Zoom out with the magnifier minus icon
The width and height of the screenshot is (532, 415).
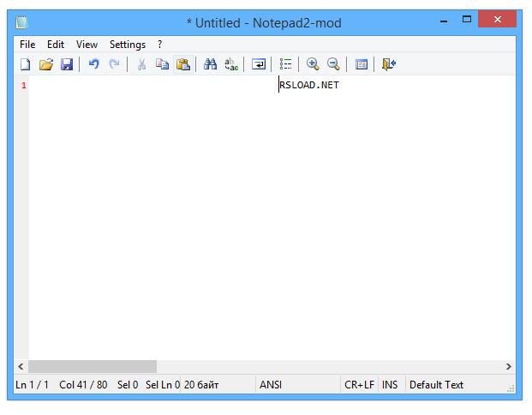[333, 64]
